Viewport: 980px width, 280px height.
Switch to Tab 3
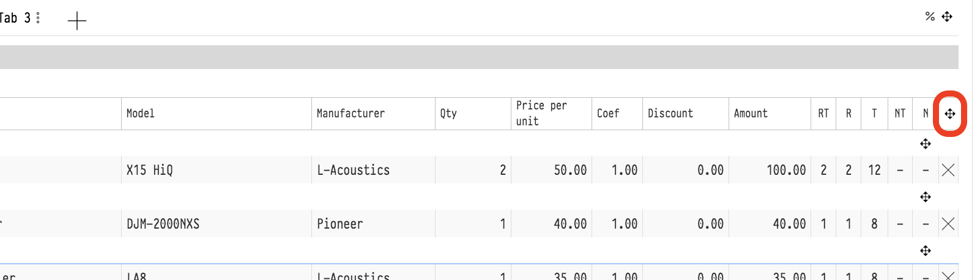[13, 18]
